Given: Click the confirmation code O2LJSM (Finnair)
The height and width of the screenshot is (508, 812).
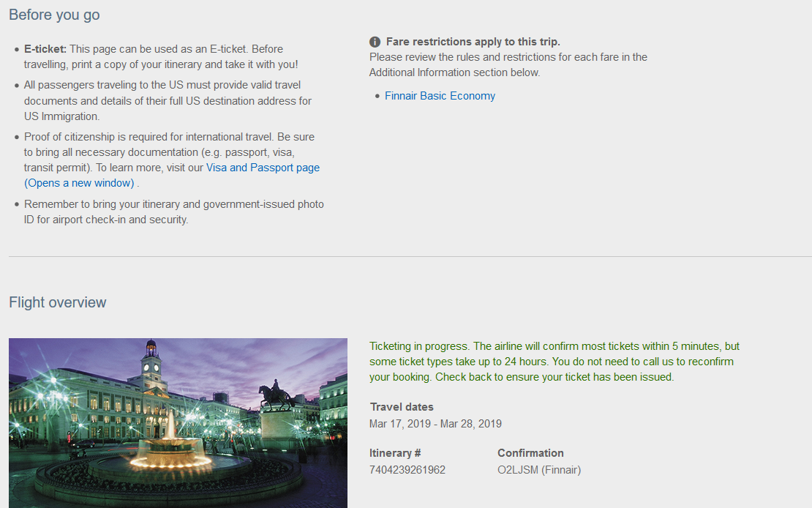Looking at the screenshot, I should point(538,470).
